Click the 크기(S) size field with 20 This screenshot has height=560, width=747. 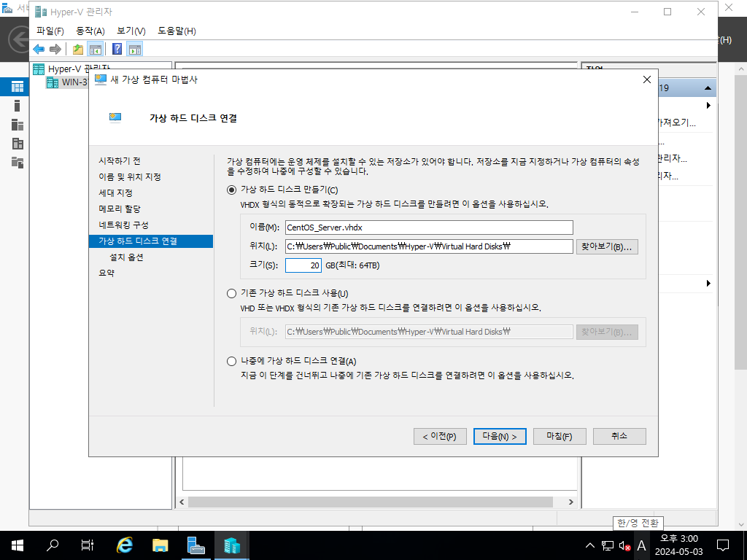click(x=303, y=265)
